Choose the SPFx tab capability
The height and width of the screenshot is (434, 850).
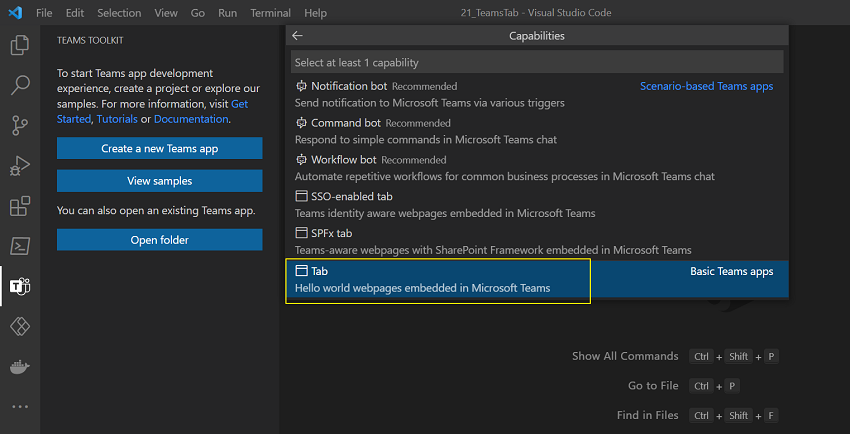coord(537,241)
